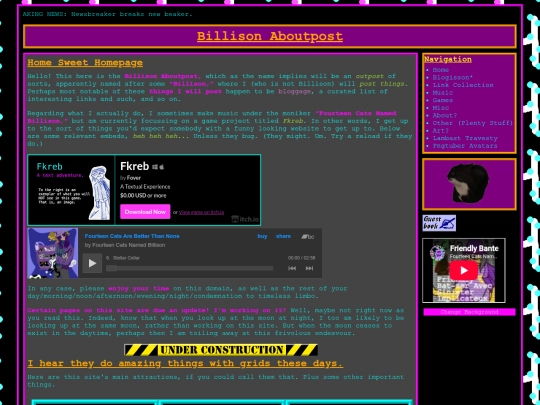Open the Guest book badge

click(x=439, y=223)
